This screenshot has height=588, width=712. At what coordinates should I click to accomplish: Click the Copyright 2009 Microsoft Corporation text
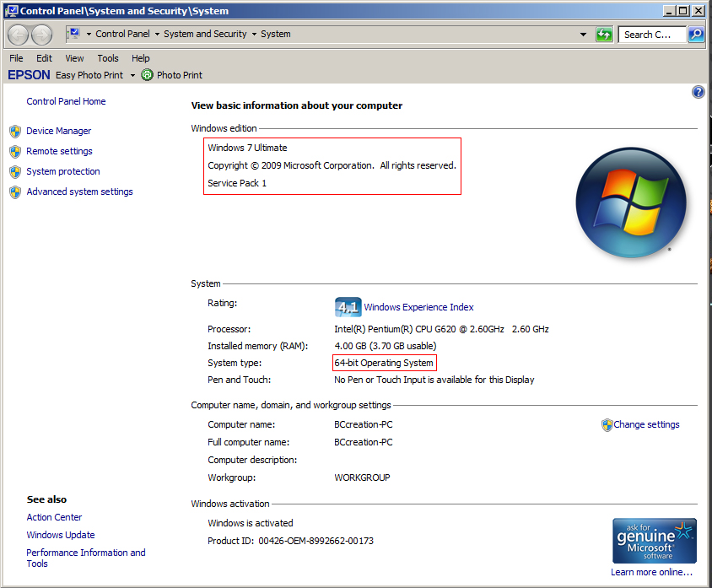pos(332,165)
